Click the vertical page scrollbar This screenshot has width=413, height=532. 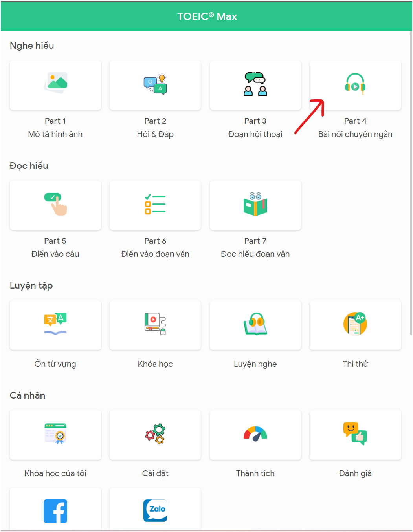[411, 183]
